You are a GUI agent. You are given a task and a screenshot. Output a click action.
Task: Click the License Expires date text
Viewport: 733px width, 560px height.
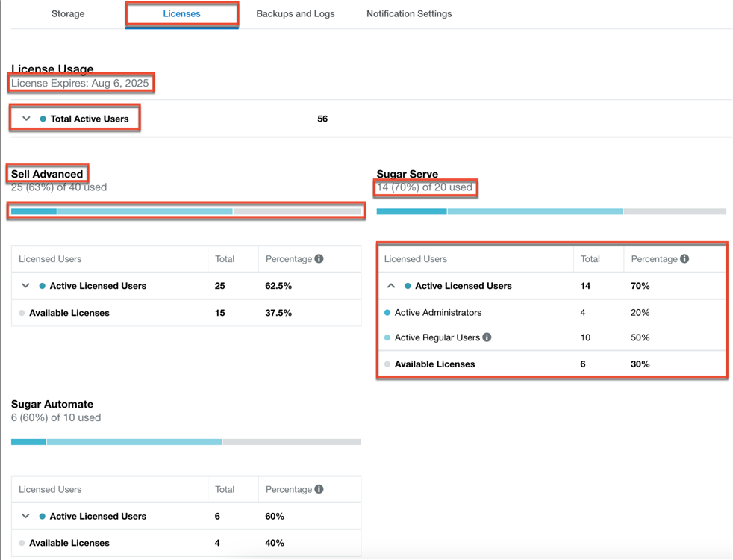point(80,84)
